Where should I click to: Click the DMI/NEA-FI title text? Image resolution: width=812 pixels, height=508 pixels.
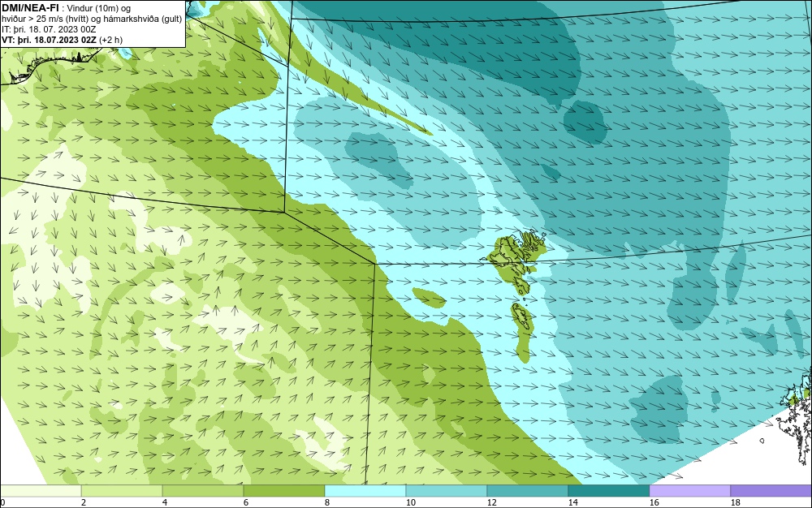[x=30, y=7]
